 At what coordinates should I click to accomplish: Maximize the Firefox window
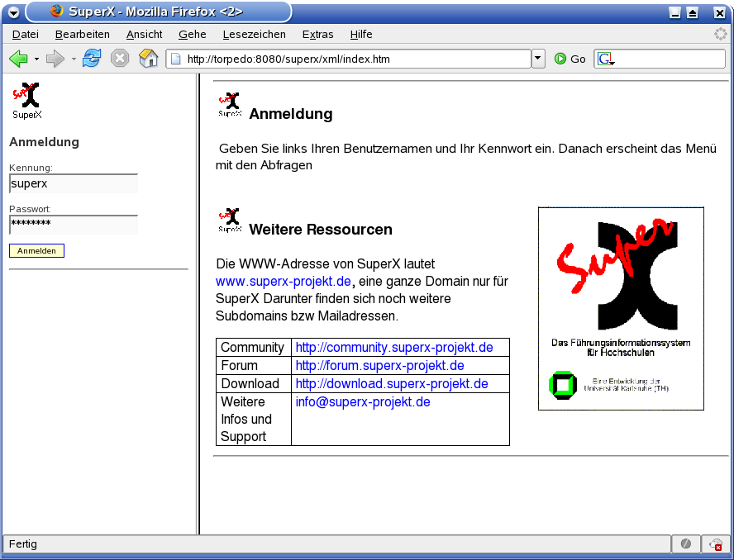pyautogui.click(x=693, y=12)
